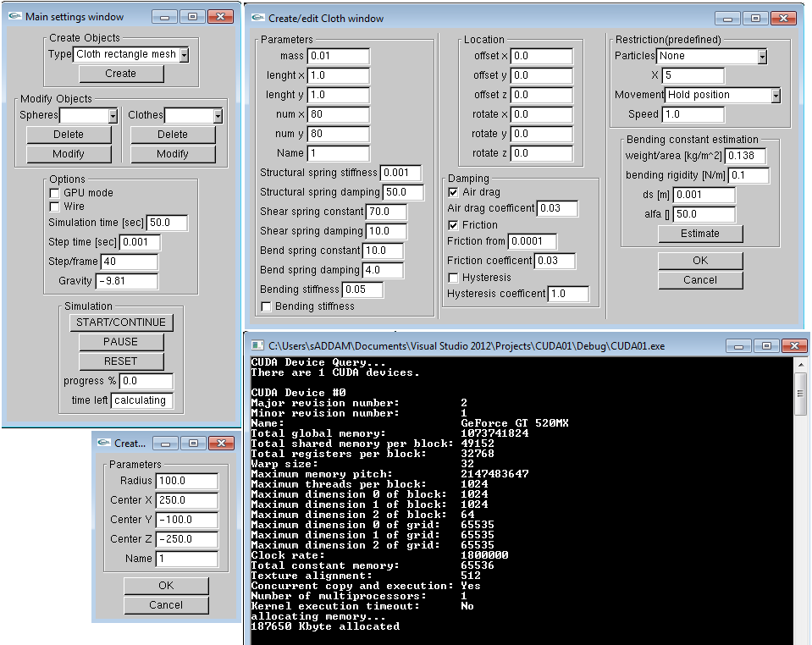Click the Speed input field
812x645 pixels.
pyautogui.click(x=693, y=114)
